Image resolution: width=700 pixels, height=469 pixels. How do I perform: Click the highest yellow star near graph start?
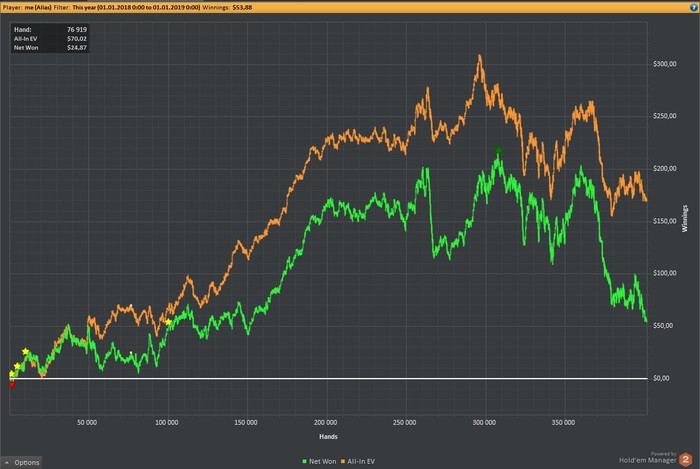click(x=25, y=352)
